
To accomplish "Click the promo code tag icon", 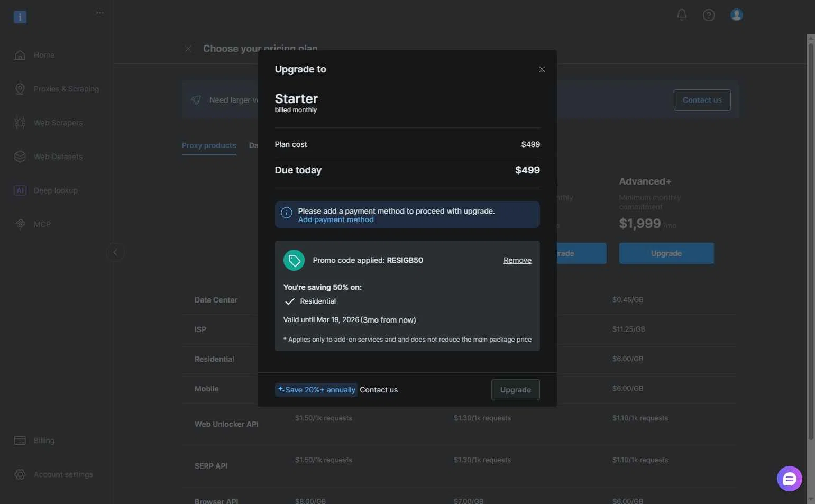I will point(294,260).
